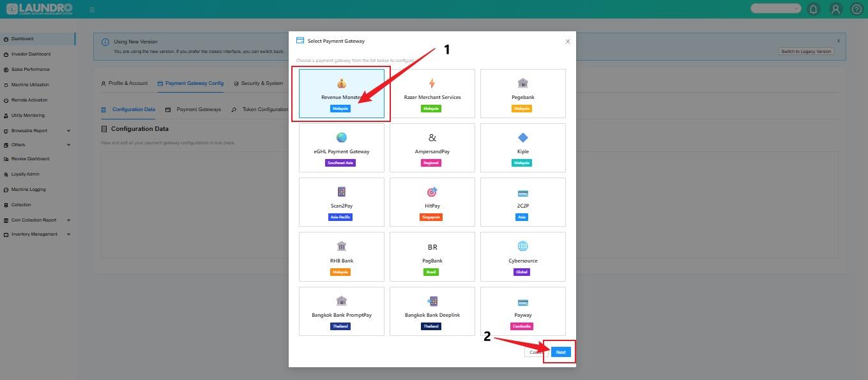Expand the Coin Collection Report submenu

[38, 220]
